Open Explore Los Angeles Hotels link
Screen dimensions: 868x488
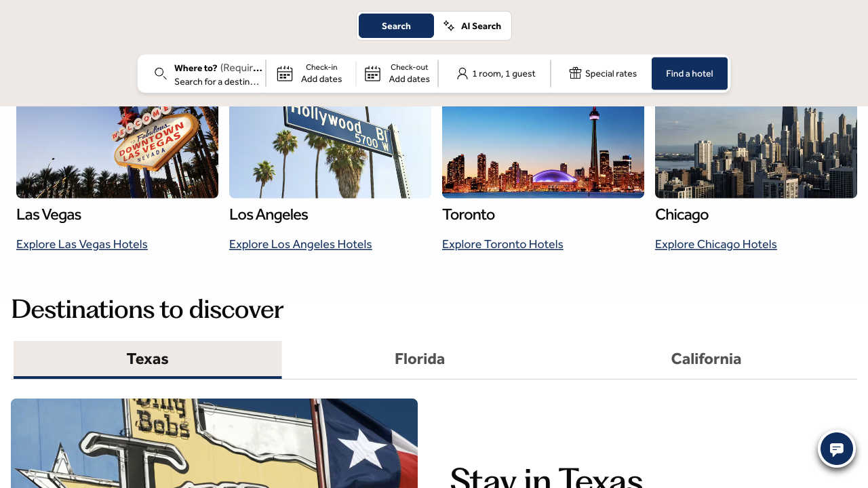[x=300, y=244]
